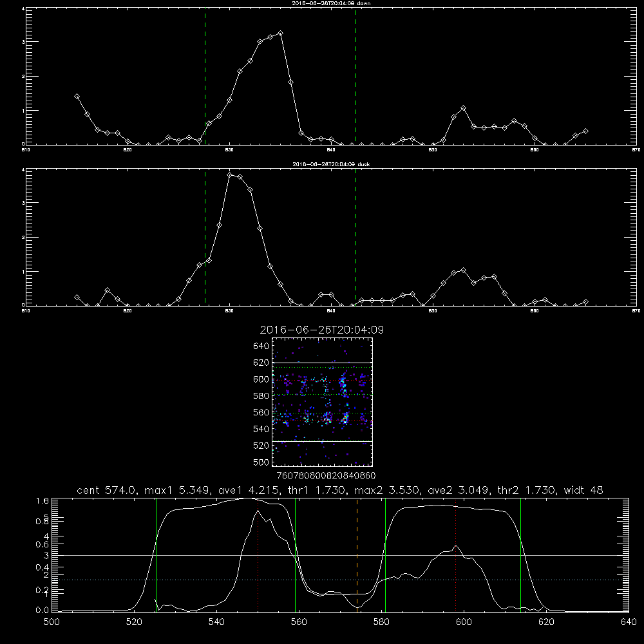Click the 500 label on the bottom plot x-axis
This screenshot has width=644, height=644.
(52, 622)
